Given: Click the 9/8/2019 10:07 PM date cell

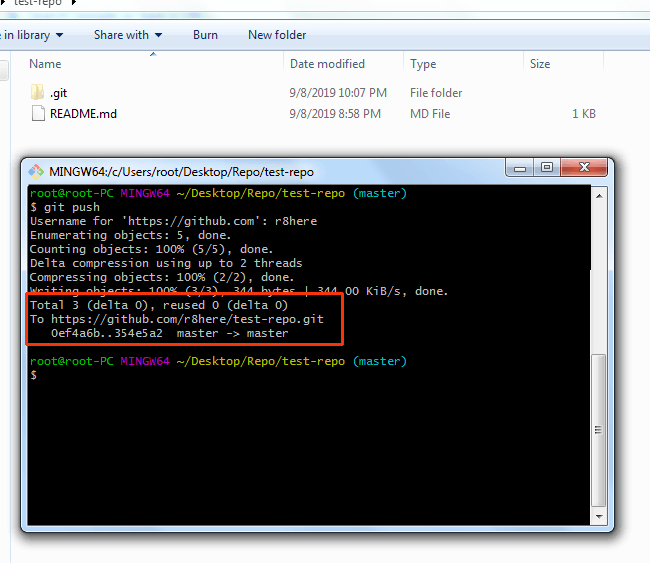Looking at the screenshot, I should [338, 92].
